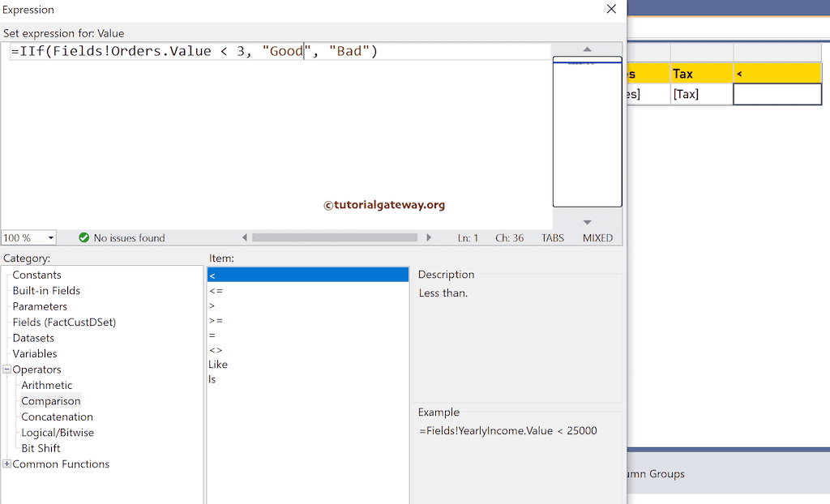Image resolution: width=830 pixels, height=504 pixels.
Task: Click the example expression text
Action: pyautogui.click(x=508, y=431)
